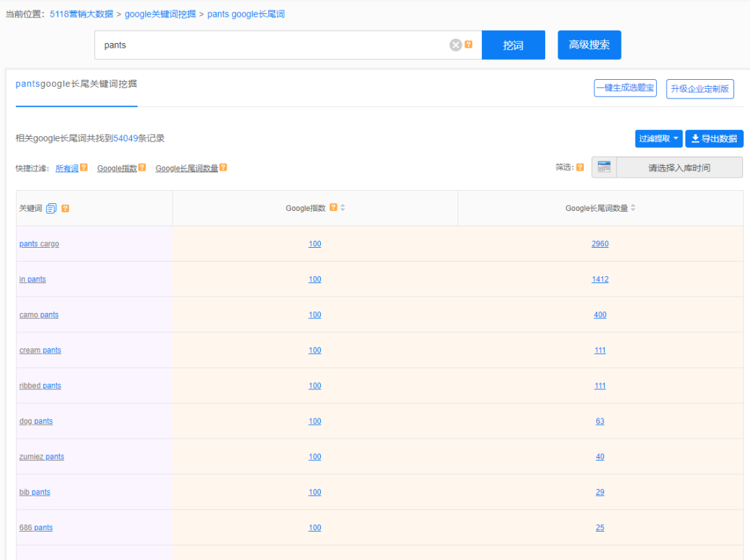The height and width of the screenshot is (560, 750).
Task: Select Google指数 quick filter
Action: tap(117, 168)
